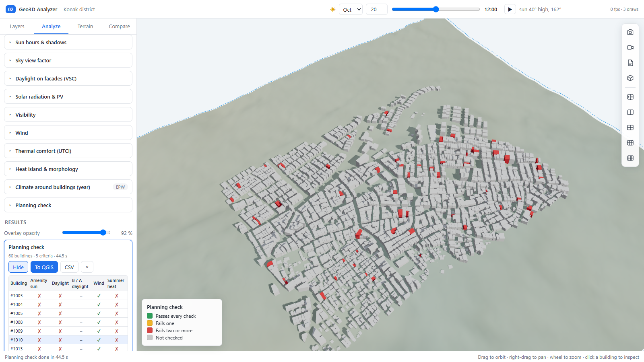This screenshot has width=644, height=362.
Task: Select building #1004 row
Action: click(x=68, y=304)
